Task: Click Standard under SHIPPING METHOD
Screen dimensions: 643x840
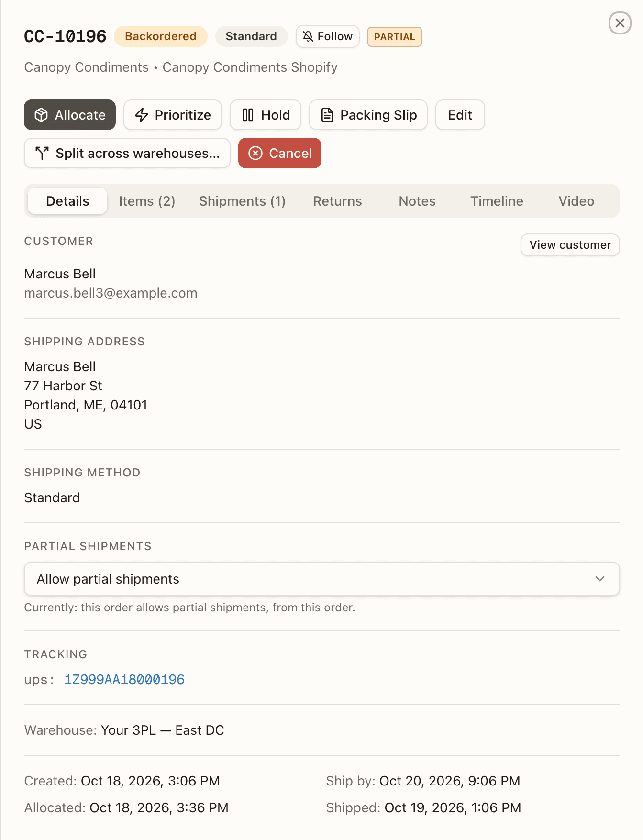Action: pos(52,497)
